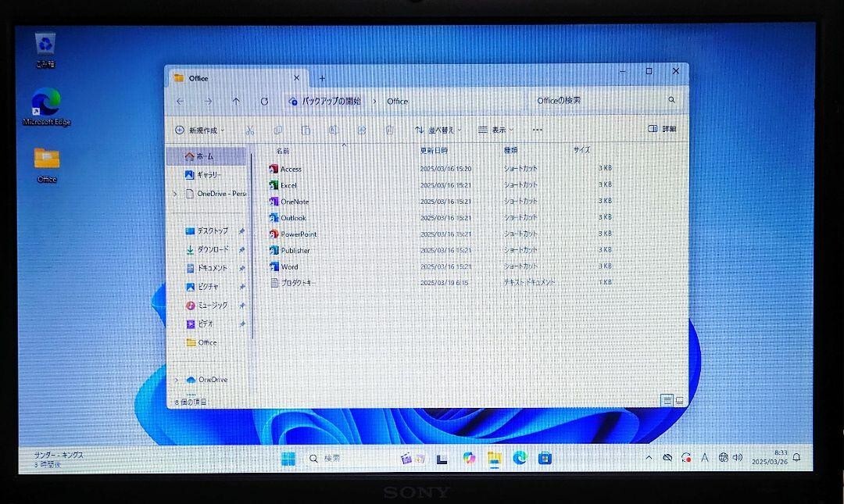Open Microsoft Store from taskbar
This screenshot has height=504, width=844.
545,458
